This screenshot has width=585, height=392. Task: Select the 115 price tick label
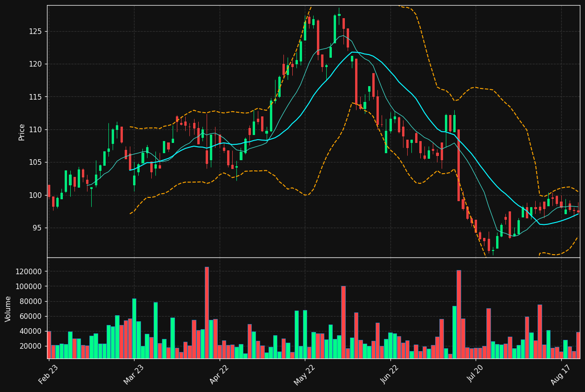35,97
